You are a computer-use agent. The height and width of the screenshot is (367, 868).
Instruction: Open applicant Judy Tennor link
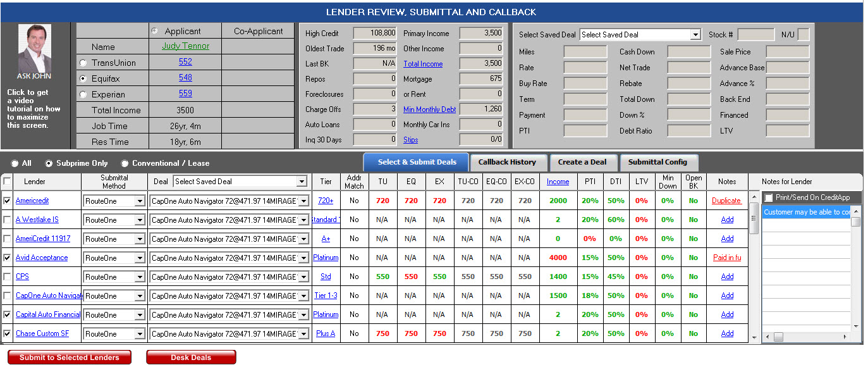click(x=185, y=46)
